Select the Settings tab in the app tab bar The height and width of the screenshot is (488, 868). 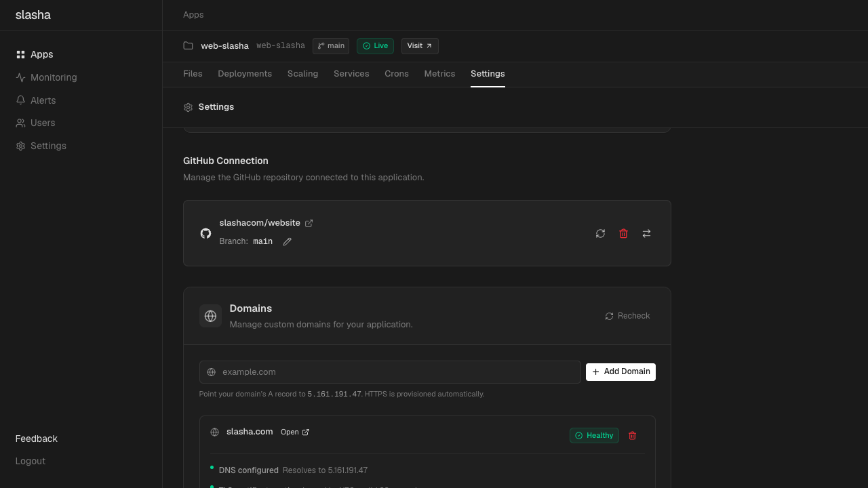[x=488, y=74]
